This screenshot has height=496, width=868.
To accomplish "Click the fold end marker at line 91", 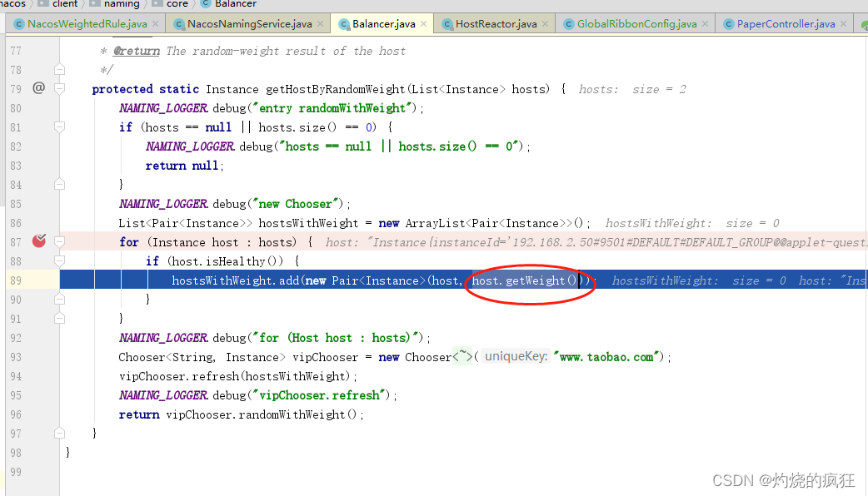I will coord(60,318).
